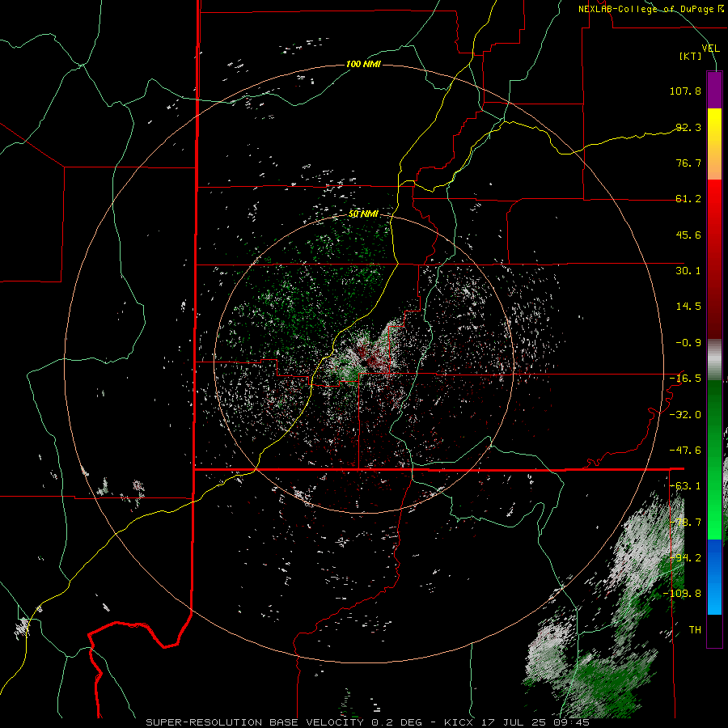The image size is (728, 728).
Task: Select the 107.8 velocity scale value
Action: tap(685, 91)
